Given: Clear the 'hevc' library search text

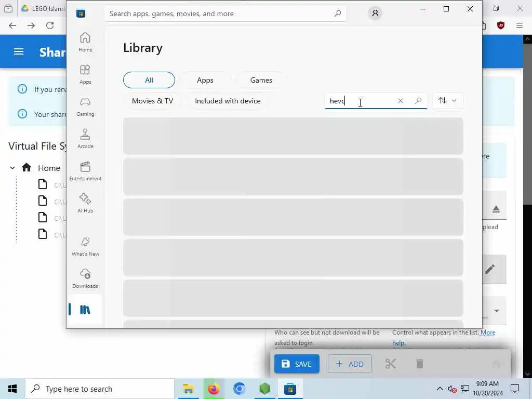Looking at the screenshot, I should pos(401,101).
